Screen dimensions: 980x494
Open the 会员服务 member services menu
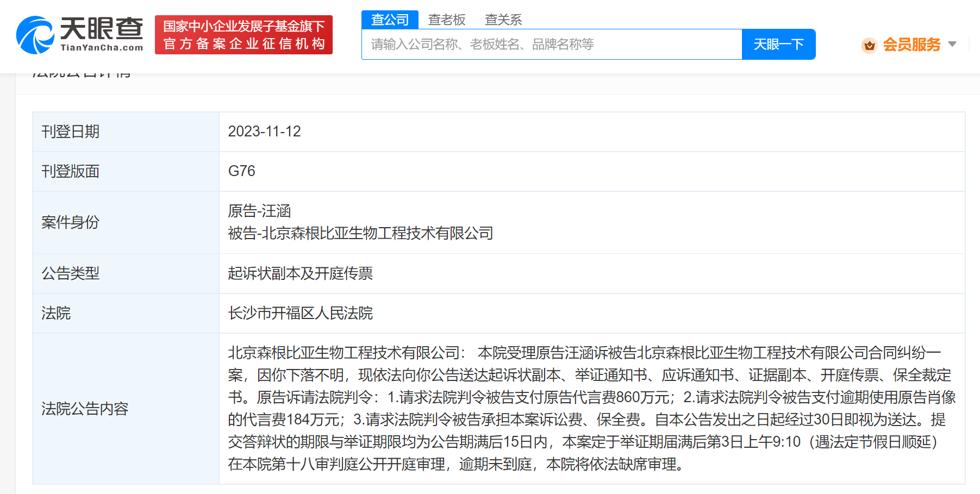coord(912,45)
